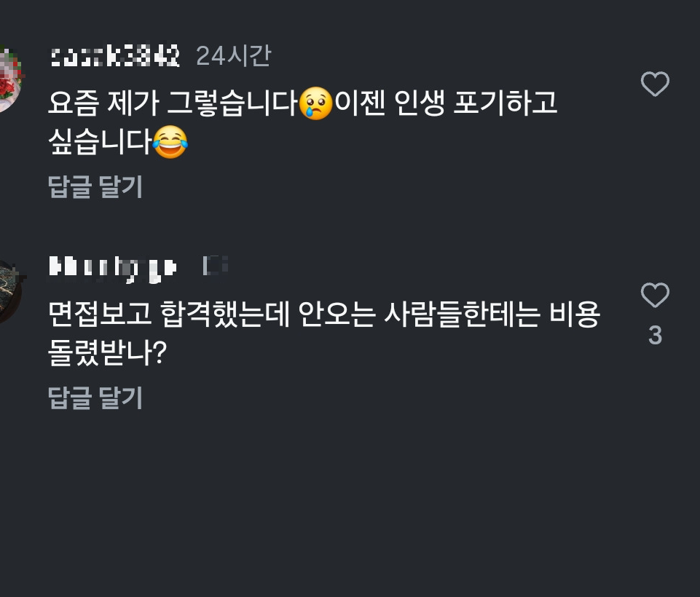The width and height of the screenshot is (700, 597).
Task: Click the text 이젠 인생 포기하고
Action: pyautogui.click(x=446, y=103)
